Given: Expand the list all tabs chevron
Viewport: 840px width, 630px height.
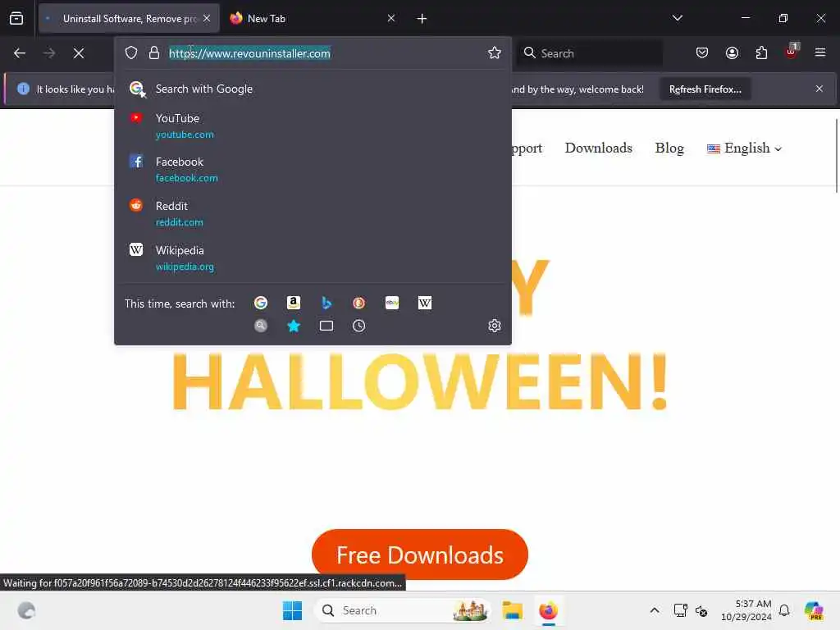Looking at the screenshot, I should tap(677, 18).
